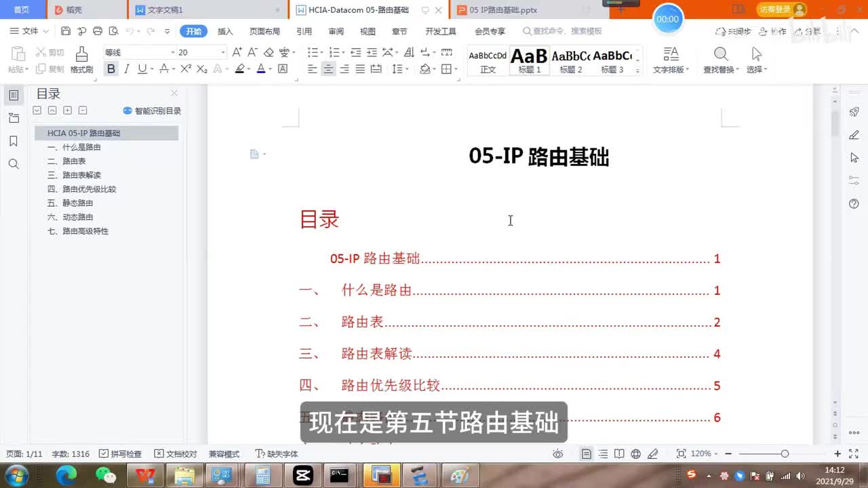Clear formatting with eraser icon
The height and width of the screenshot is (488, 868).
click(269, 52)
